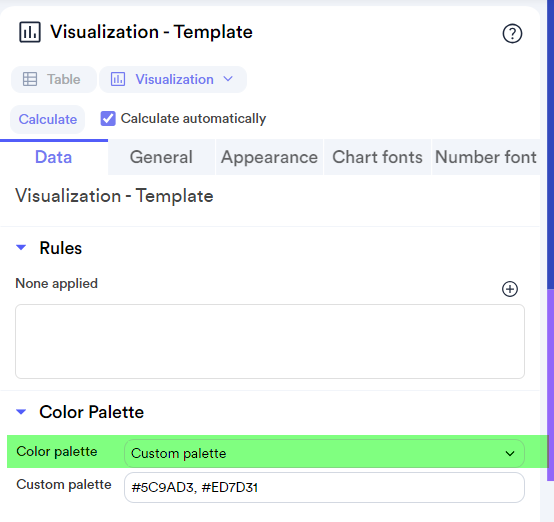
Task: Switch to the General tab
Action: tap(161, 157)
